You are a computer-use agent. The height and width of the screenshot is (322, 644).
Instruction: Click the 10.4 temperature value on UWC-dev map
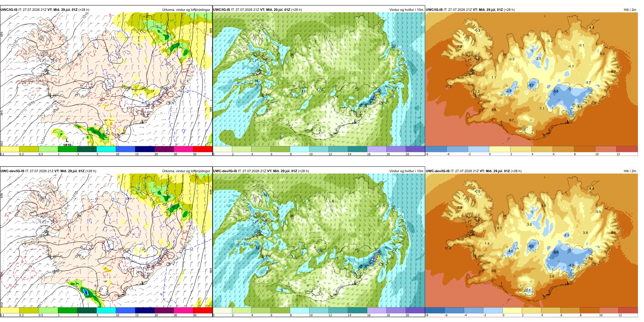pyautogui.click(x=448, y=248)
